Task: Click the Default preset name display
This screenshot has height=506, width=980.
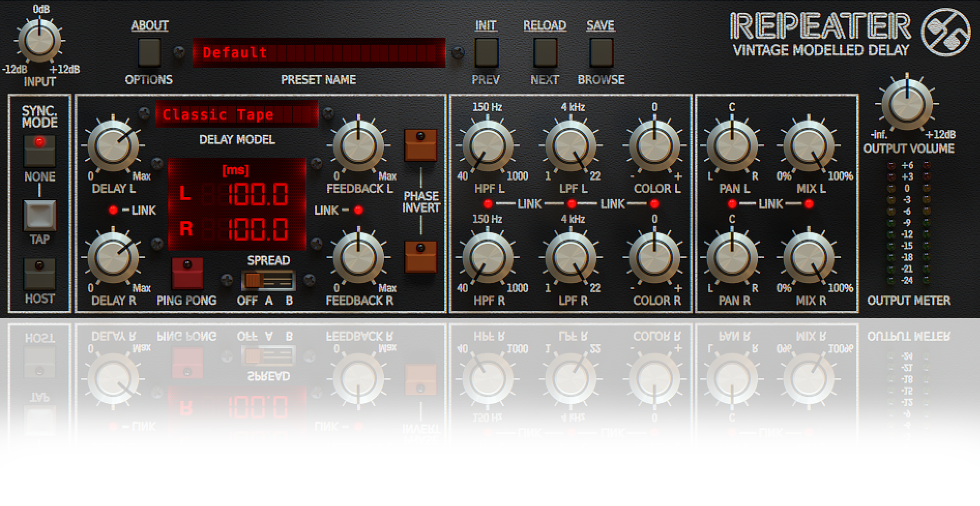Action: (319, 52)
